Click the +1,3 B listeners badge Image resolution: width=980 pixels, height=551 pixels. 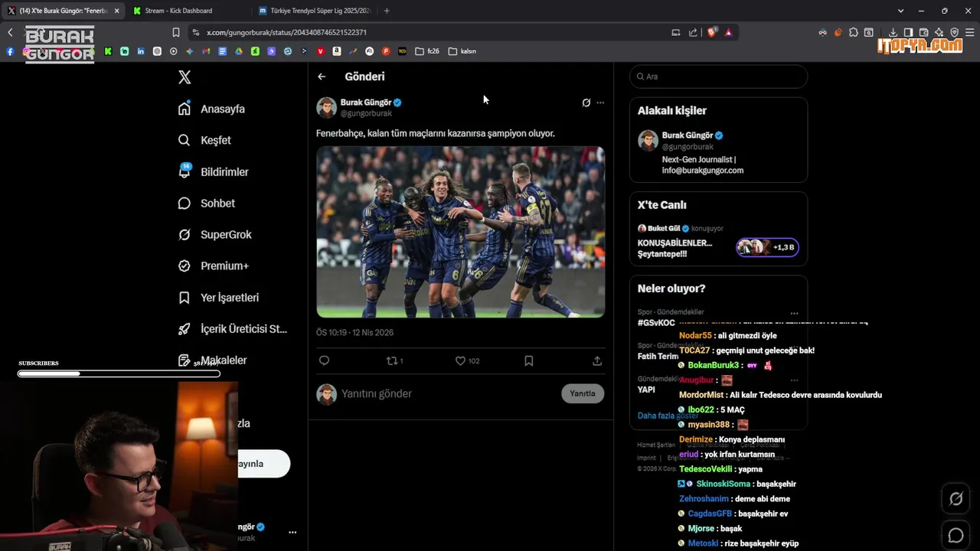768,247
